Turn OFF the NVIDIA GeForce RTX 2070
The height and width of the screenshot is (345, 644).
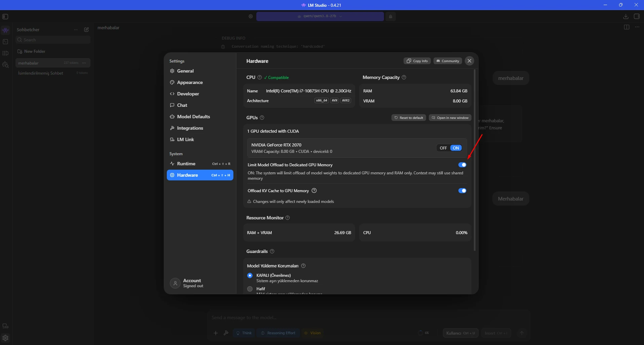pos(443,148)
